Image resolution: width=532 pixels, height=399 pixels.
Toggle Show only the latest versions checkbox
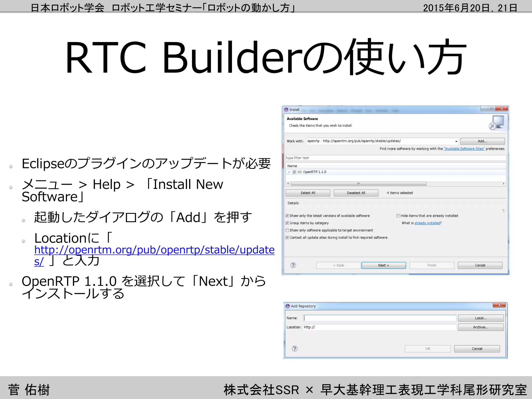(287, 216)
